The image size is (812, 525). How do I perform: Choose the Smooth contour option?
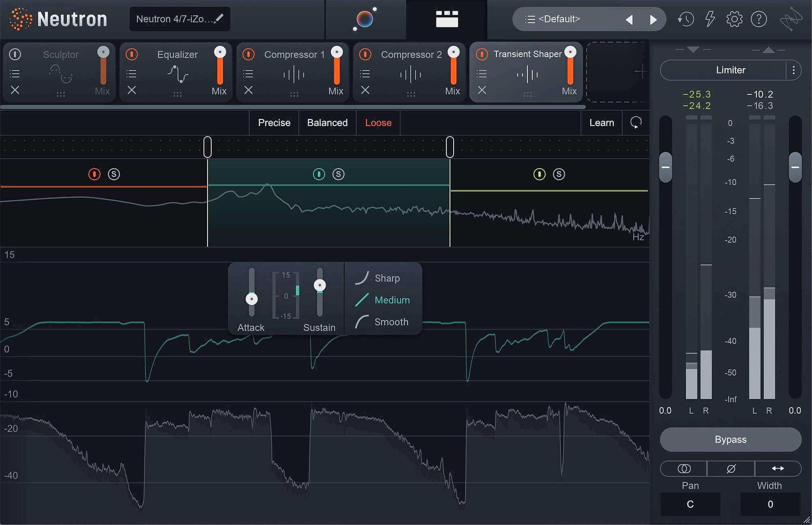381,322
